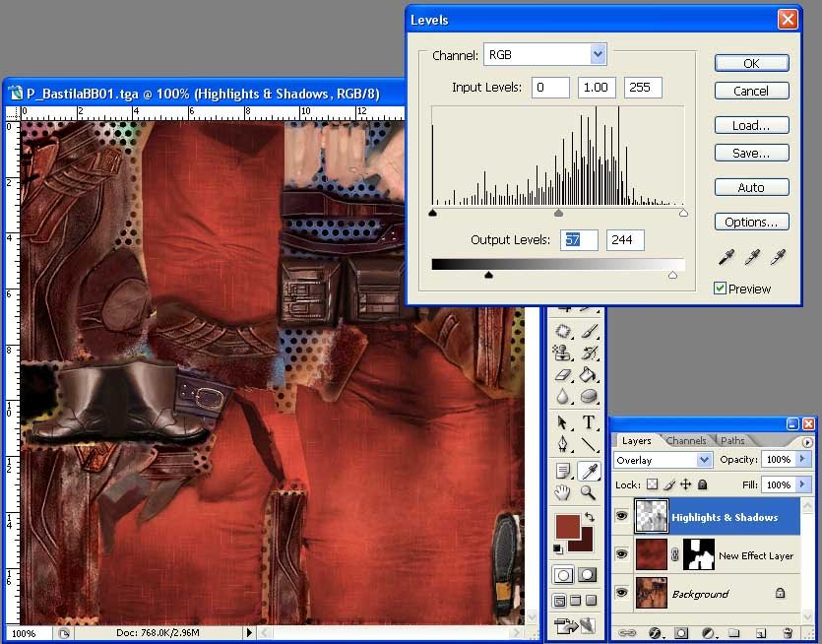Switch to the Paths tab
Viewport: 822px width, 644px height.
[732, 441]
